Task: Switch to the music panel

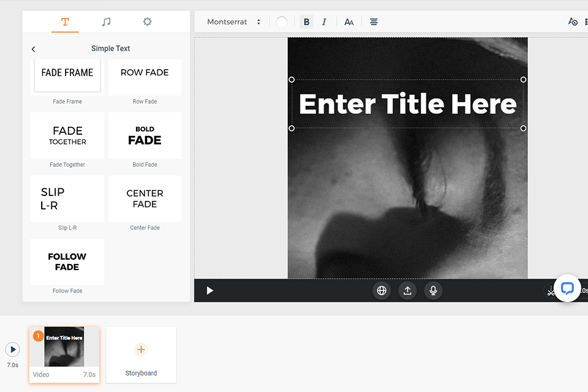Action: [106, 21]
